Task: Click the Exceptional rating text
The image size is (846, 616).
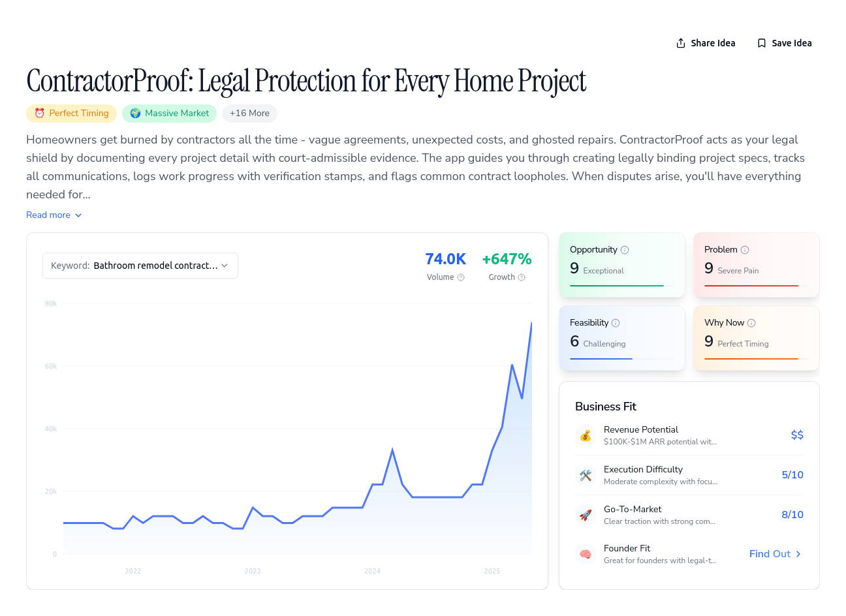Action: click(x=603, y=271)
